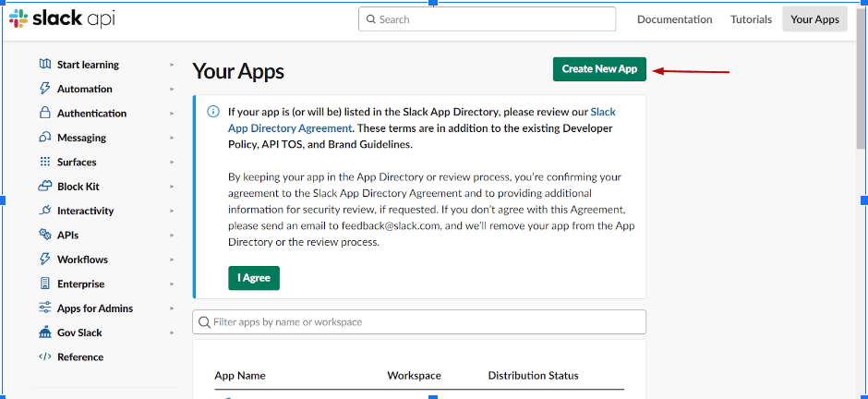The image size is (868, 399).
Task: Expand the Messaging section arrow
Action: click(172, 138)
